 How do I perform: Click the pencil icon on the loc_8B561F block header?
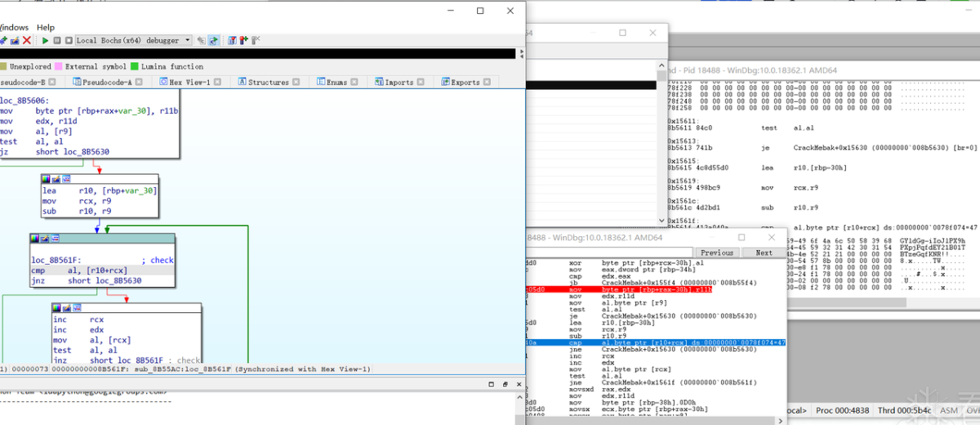pos(45,238)
